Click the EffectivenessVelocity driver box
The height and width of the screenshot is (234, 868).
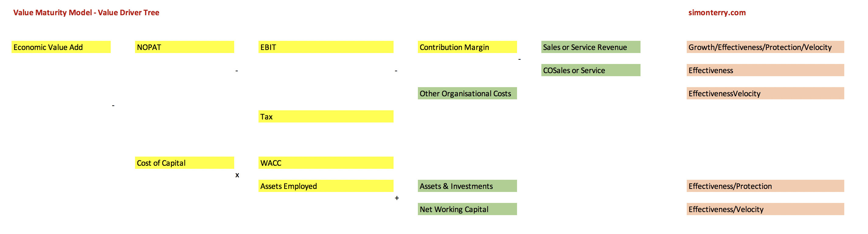765,94
